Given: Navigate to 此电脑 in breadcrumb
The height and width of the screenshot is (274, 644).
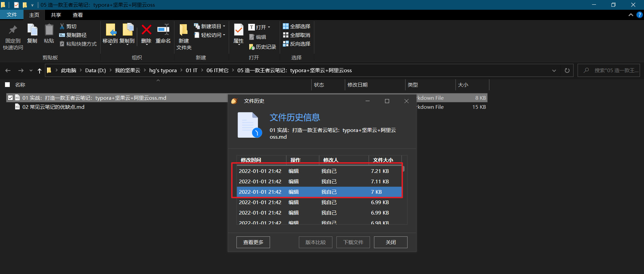Looking at the screenshot, I should [68, 71].
